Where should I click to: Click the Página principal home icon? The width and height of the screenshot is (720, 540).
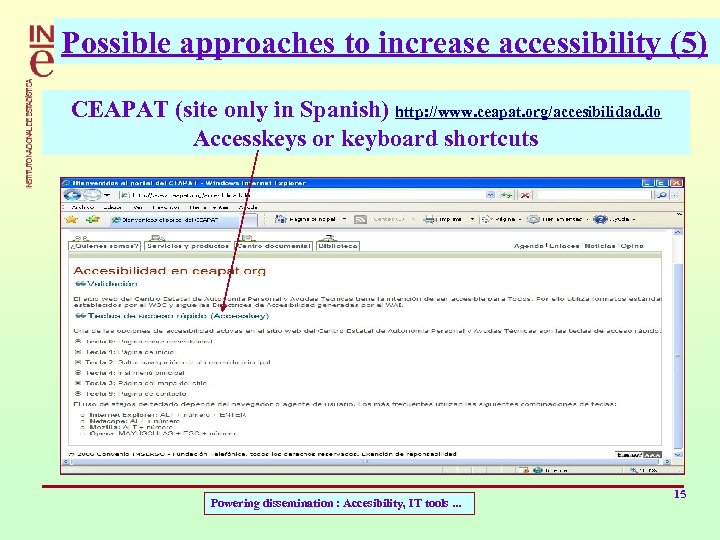[x=281, y=219]
